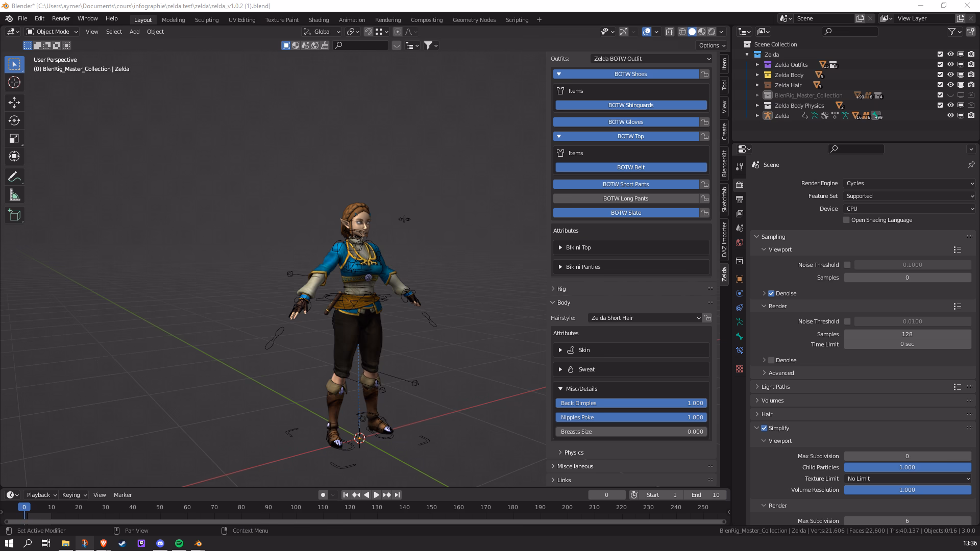Screen dimensions: 980x551
Task: Enable the Render Denoise checkbox
Action: tap(771, 360)
